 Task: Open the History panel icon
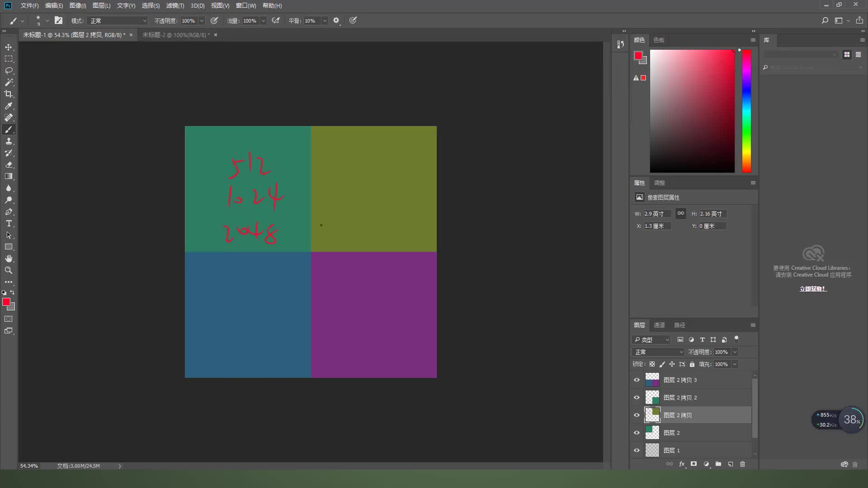(620, 44)
